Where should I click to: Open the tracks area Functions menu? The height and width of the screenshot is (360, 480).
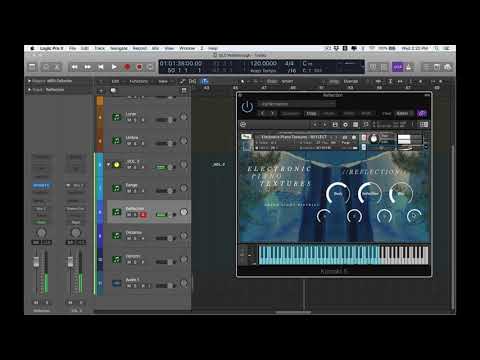[x=138, y=81]
